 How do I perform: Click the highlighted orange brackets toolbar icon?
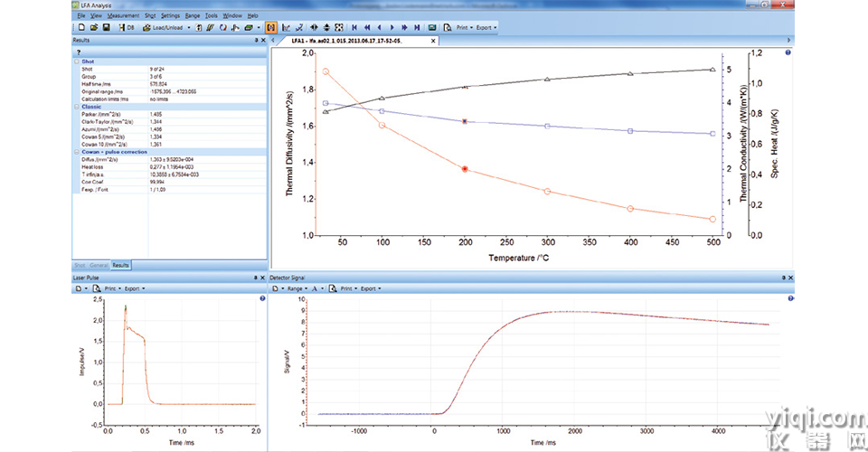pos(270,27)
